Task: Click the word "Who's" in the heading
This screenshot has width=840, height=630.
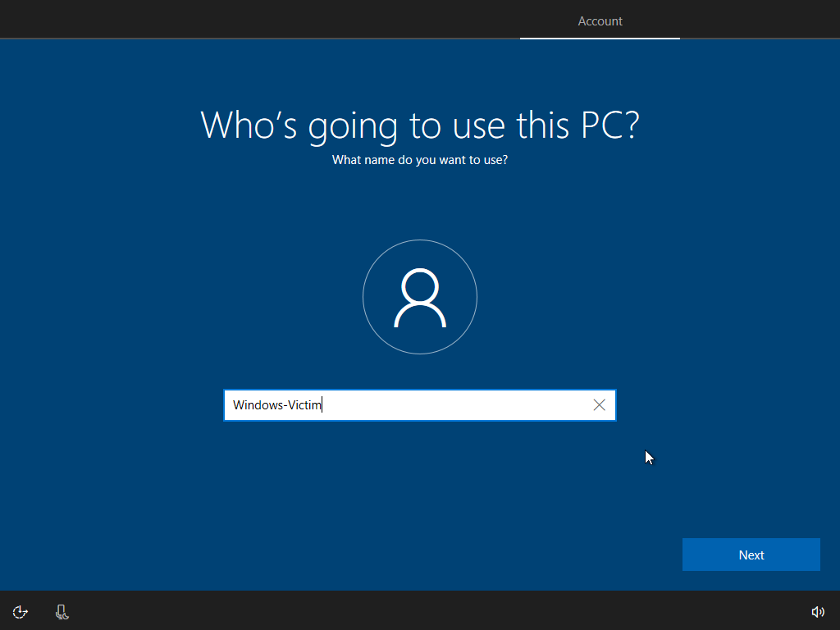Action: [x=250, y=125]
